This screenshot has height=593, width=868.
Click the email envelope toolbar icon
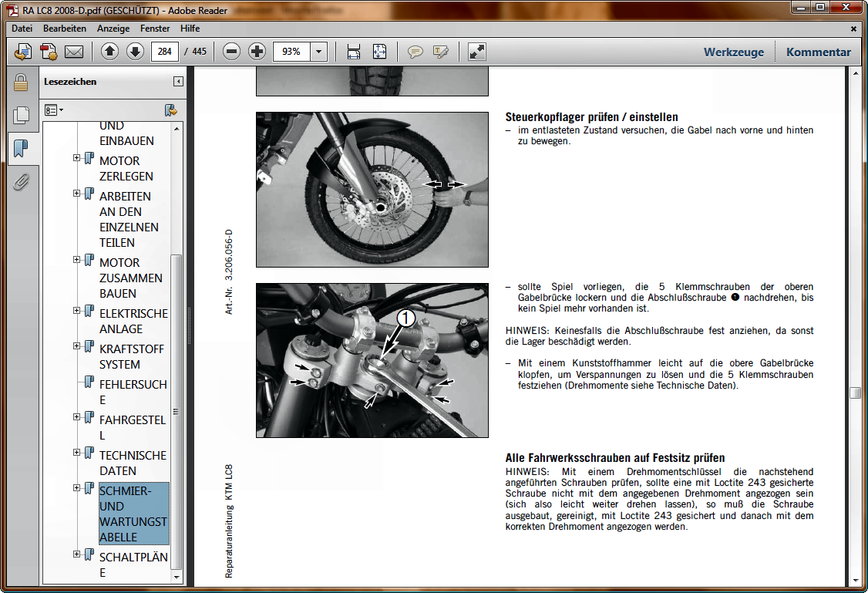[74, 52]
